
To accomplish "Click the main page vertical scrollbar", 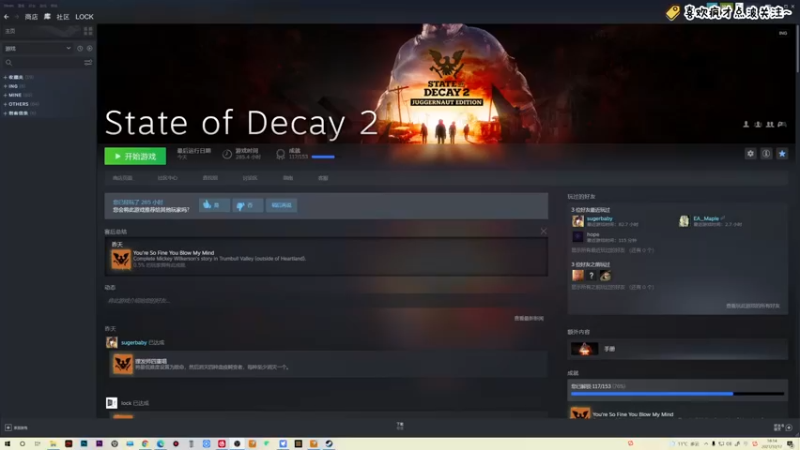I will pos(797,48).
